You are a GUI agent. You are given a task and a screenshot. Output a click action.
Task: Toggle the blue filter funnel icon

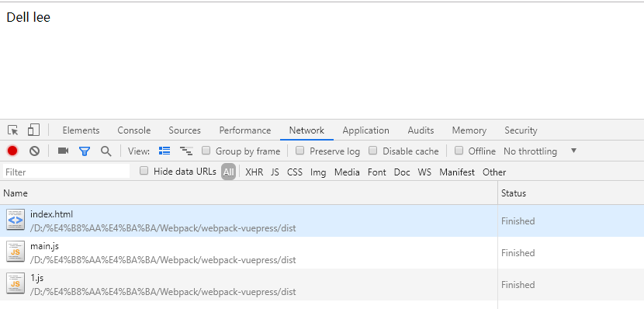[x=85, y=151]
